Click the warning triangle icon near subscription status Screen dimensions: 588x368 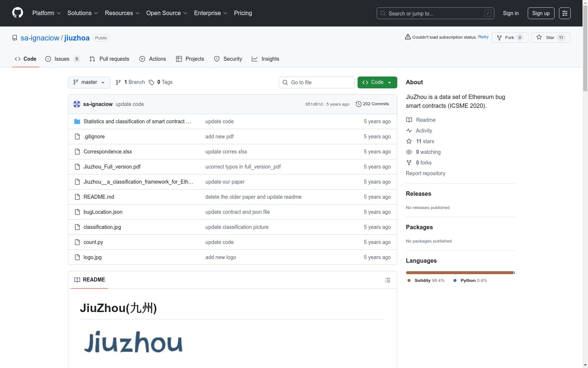[408, 37]
